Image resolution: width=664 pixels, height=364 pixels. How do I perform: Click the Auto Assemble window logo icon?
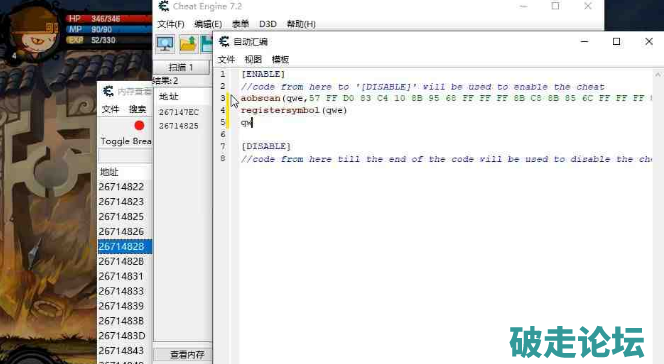[x=224, y=41]
